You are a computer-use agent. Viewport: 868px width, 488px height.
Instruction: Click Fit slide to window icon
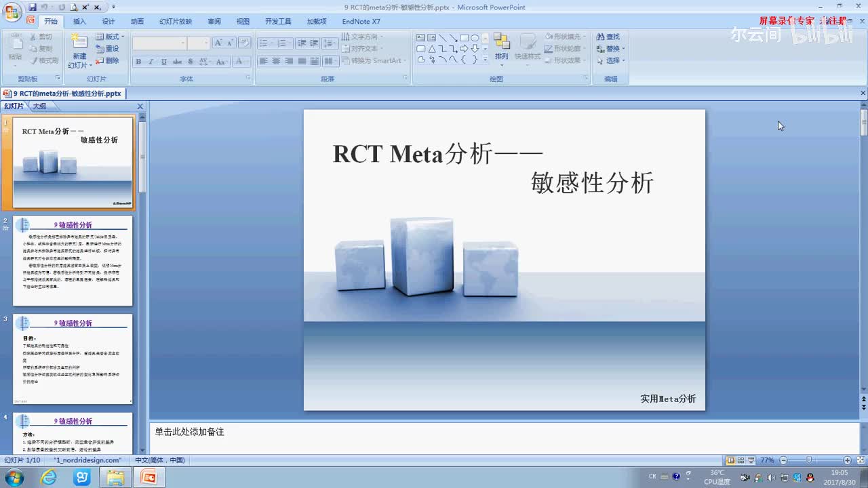[860, 460]
